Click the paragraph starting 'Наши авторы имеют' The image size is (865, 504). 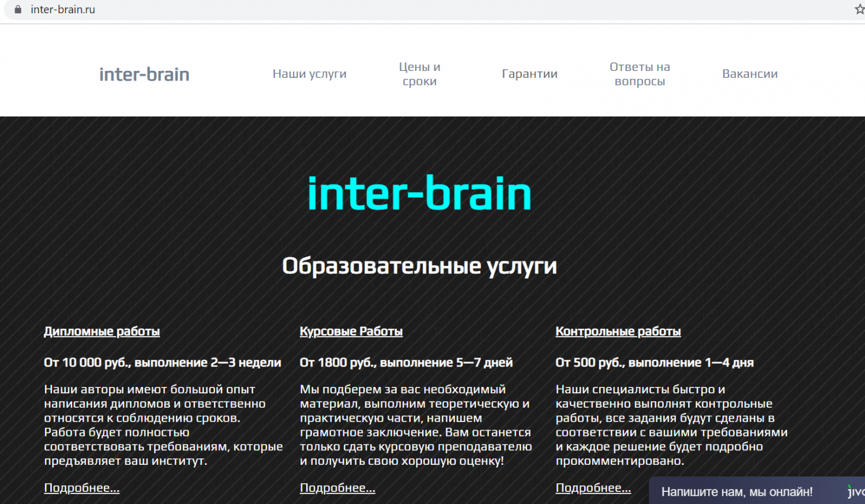click(163, 425)
